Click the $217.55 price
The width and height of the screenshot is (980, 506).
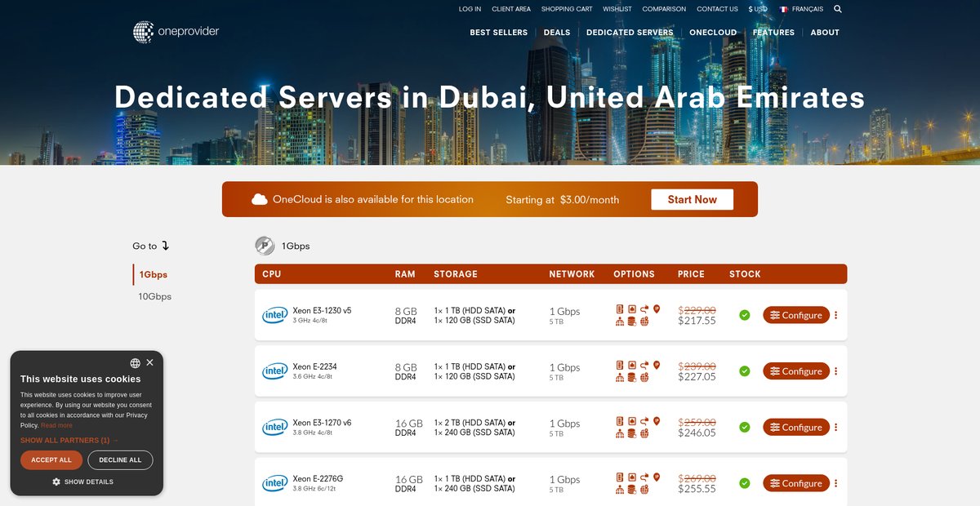click(697, 321)
